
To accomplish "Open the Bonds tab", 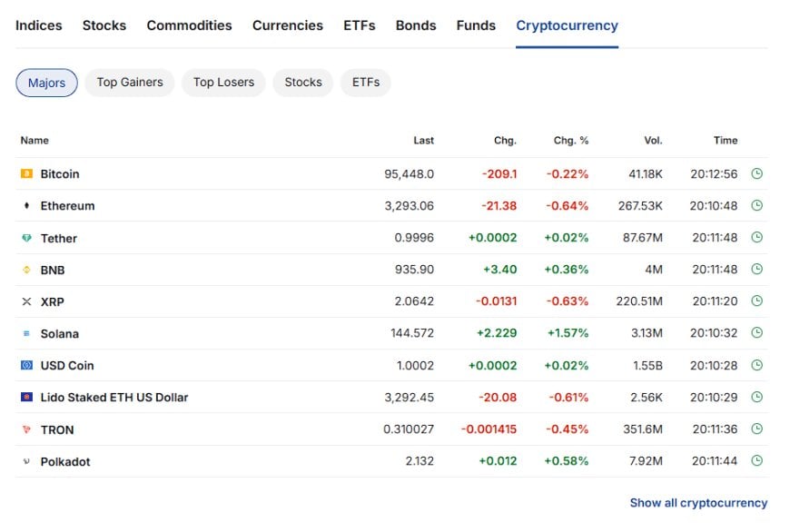I will pos(416,25).
